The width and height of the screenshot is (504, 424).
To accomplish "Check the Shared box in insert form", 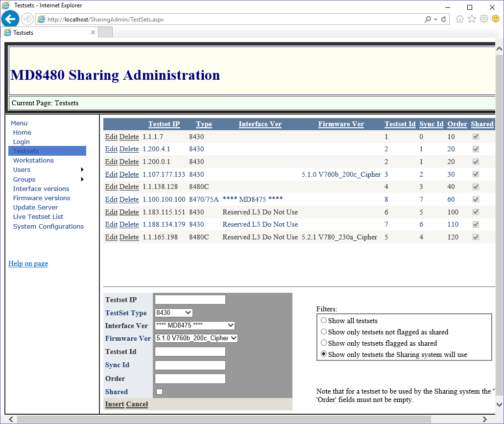I will pos(159,392).
